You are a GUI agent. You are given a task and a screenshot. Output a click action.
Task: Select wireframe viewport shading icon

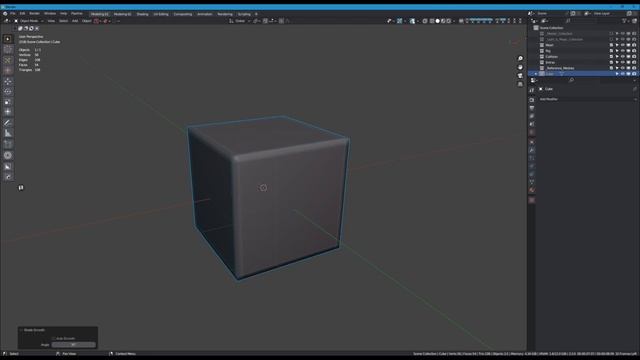[432, 21]
